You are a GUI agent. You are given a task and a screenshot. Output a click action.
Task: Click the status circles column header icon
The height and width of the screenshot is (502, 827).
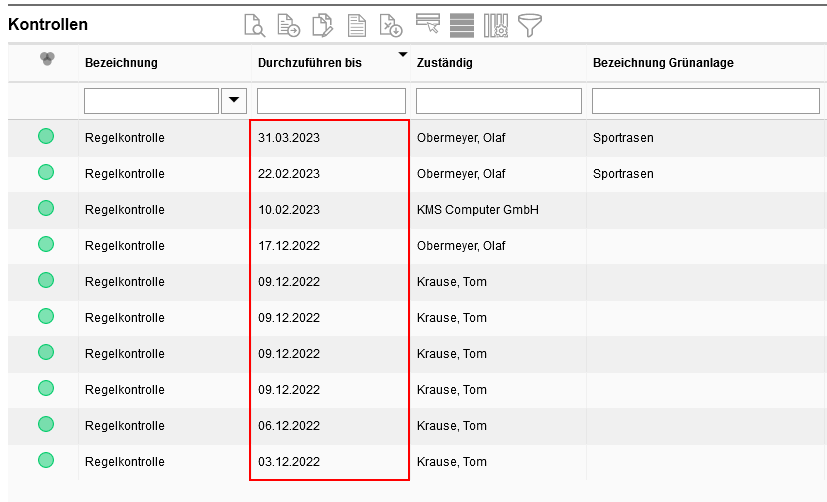46,60
